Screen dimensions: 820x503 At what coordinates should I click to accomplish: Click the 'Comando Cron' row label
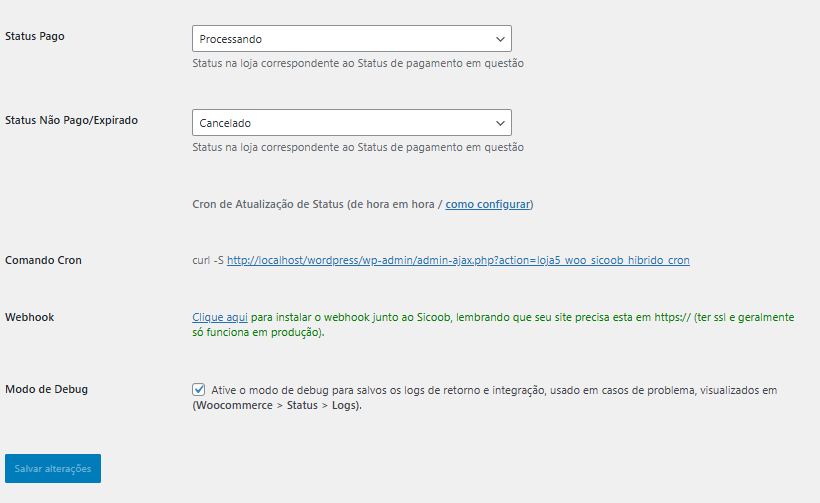coord(43,260)
